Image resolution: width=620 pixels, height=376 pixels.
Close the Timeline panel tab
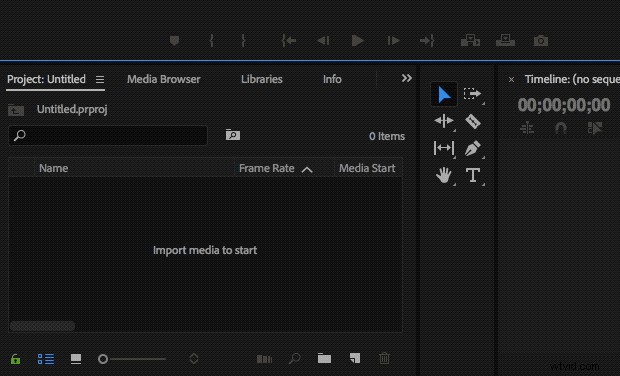point(511,79)
